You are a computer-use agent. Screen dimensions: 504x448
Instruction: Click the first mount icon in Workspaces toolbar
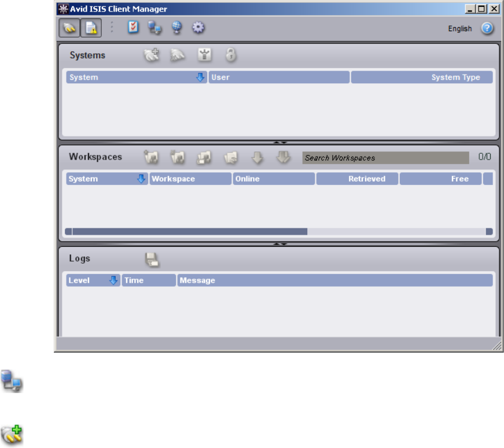click(x=151, y=157)
